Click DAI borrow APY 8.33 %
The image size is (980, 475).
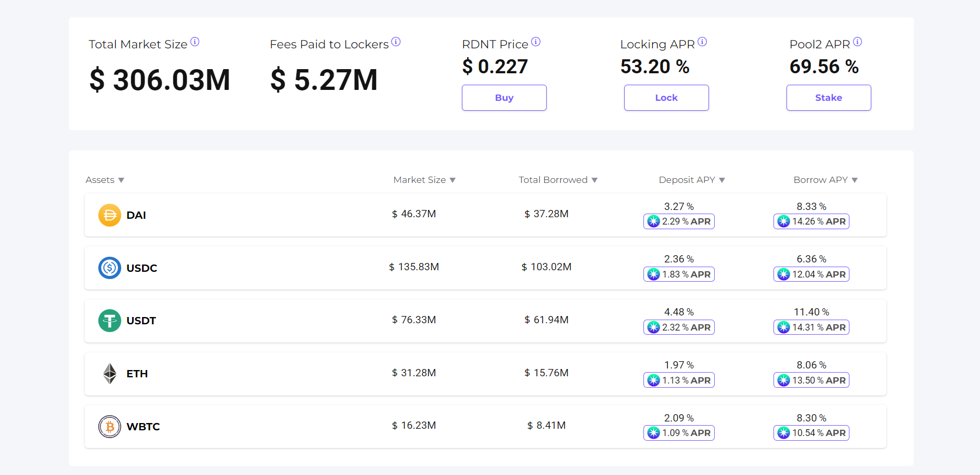pos(811,207)
